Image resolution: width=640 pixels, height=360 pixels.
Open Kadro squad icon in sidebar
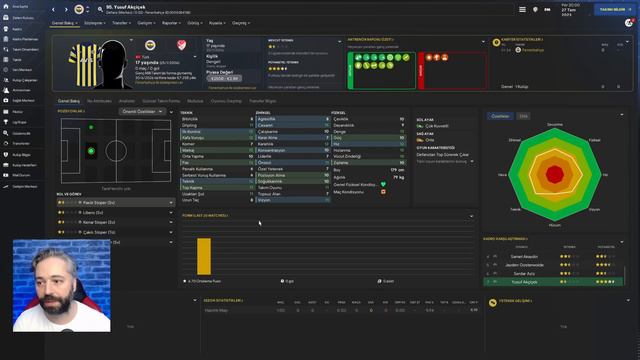[x=6, y=29]
